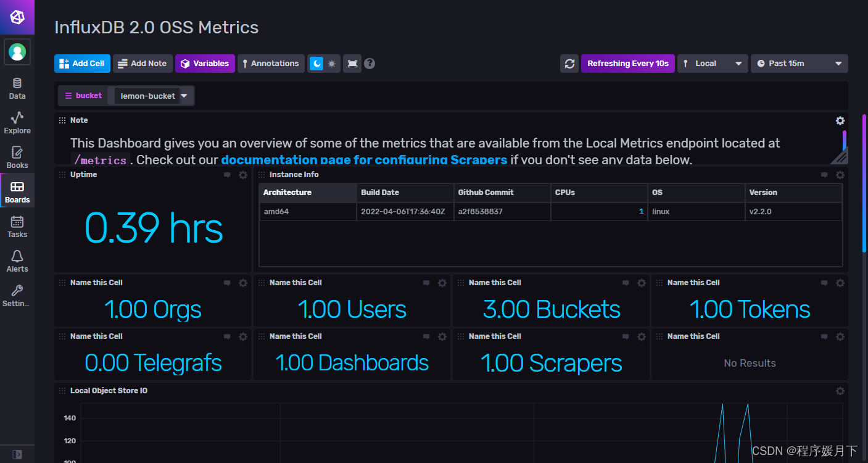Go to Explore in sidebar
Viewport: 868px width, 463px height.
[17, 123]
